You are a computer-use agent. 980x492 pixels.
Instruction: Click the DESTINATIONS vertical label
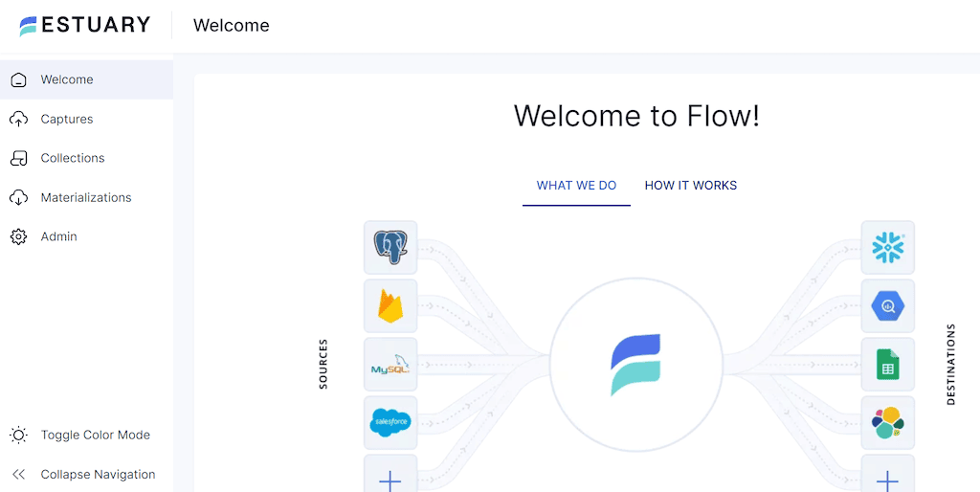[951, 365]
